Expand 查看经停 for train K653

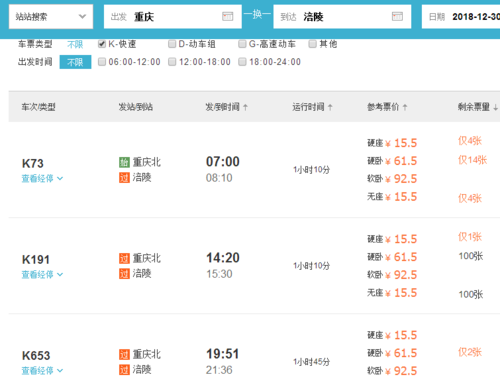[42, 371]
